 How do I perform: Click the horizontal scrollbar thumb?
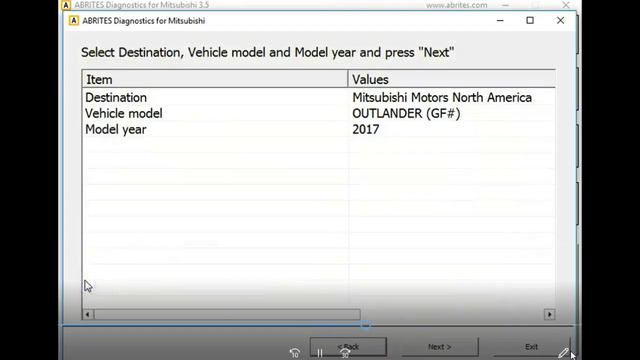click(x=227, y=314)
